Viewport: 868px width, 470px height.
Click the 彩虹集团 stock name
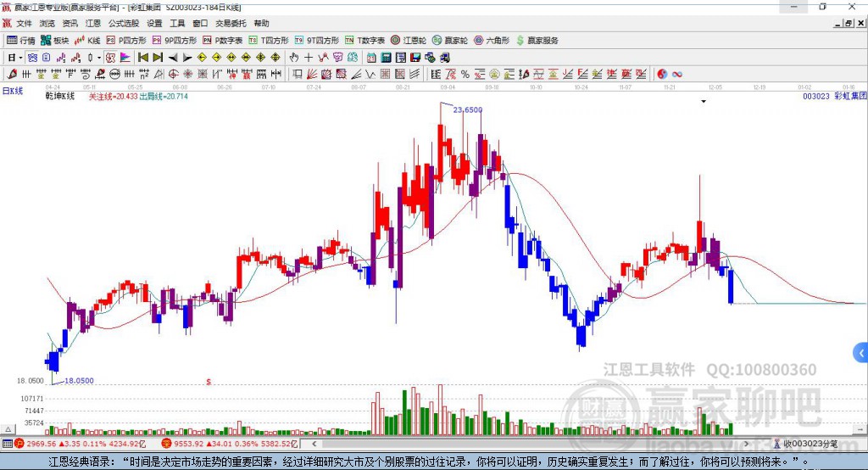[x=850, y=96]
